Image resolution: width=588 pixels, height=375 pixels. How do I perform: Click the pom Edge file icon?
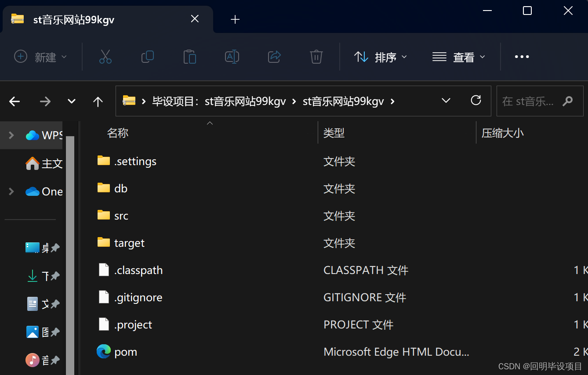104,351
